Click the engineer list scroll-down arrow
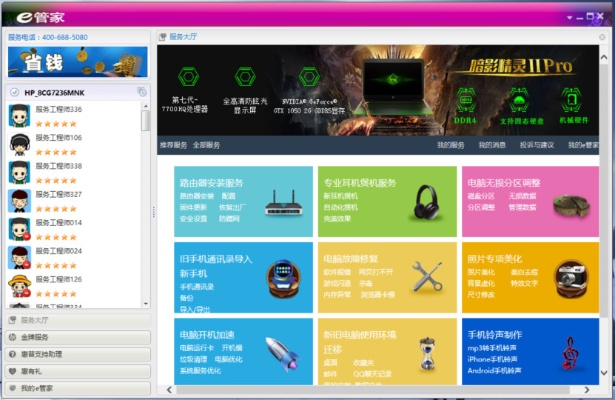Image resolution: width=615 pixels, height=400 pixels. (146, 304)
